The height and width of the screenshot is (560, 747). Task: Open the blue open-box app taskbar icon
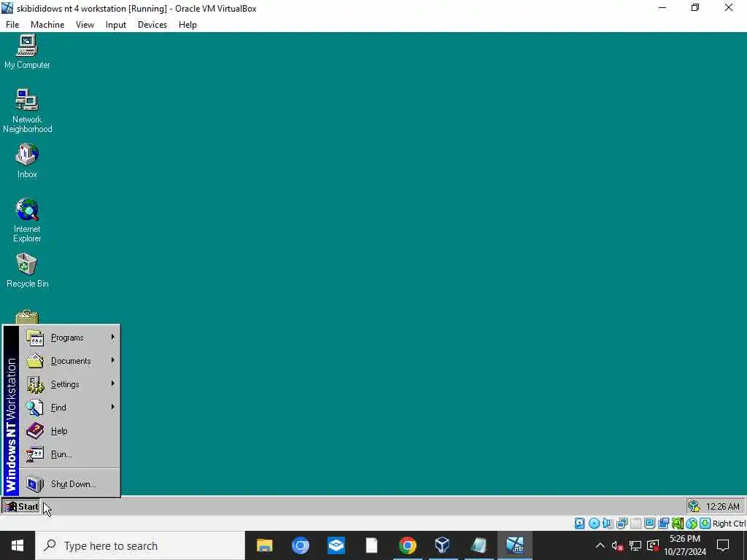[x=336, y=545]
